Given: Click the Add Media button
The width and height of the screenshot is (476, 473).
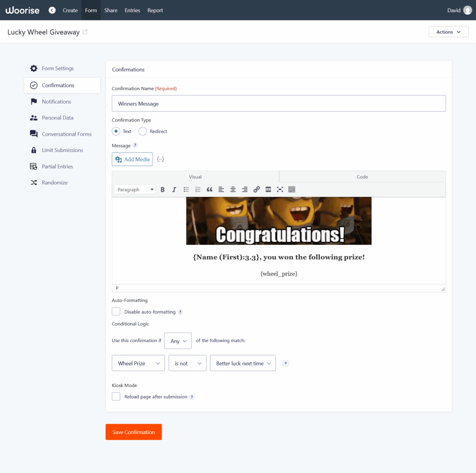Looking at the screenshot, I should point(132,159).
